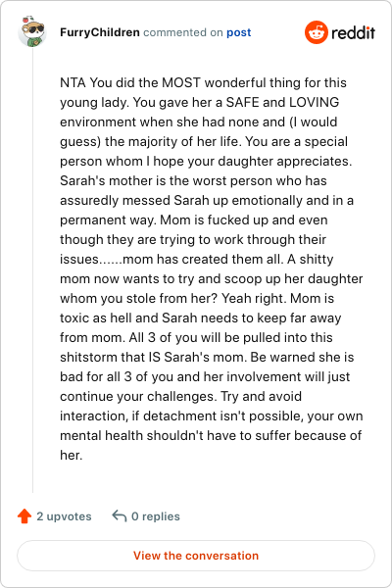
Task: Click the '2 upvotes' count
Action: tap(64, 516)
